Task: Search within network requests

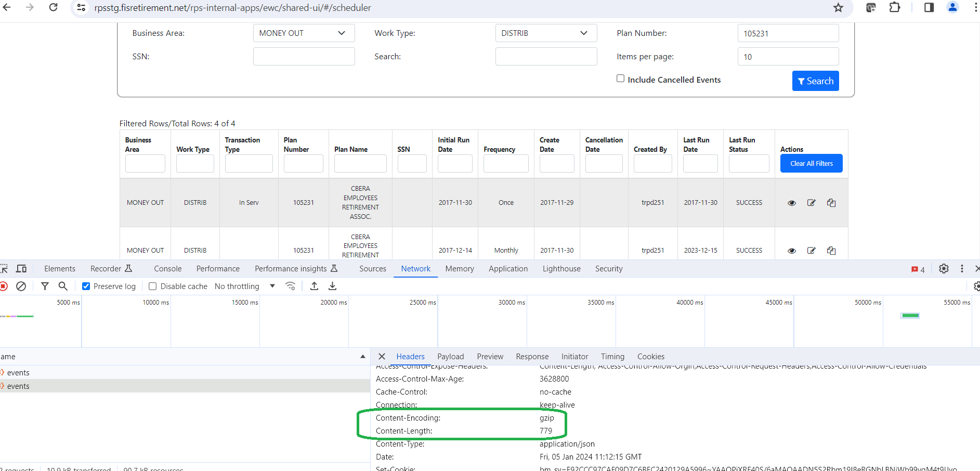Action: pyautogui.click(x=63, y=286)
